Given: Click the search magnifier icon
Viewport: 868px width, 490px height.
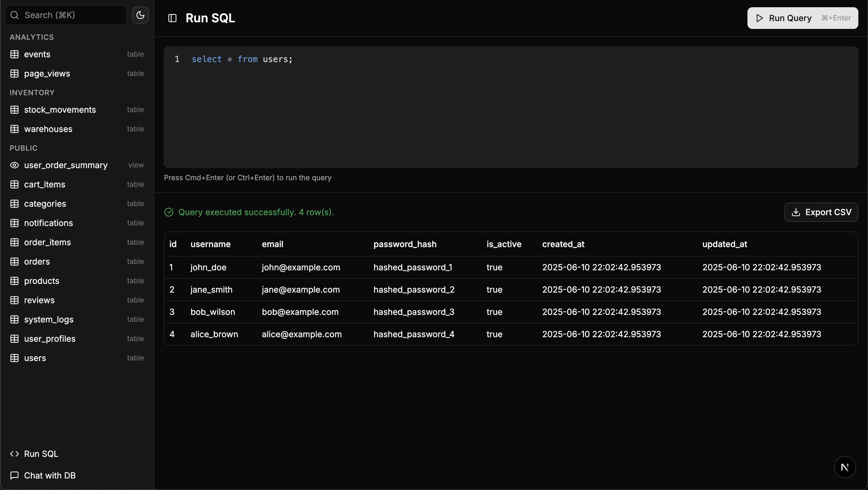Looking at the screenshot, I should pos(14,15).
